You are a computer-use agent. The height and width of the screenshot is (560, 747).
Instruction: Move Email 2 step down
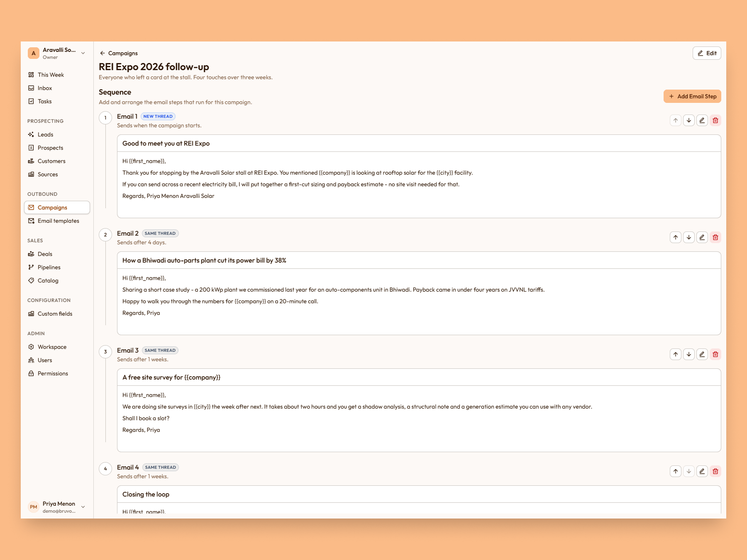pyautogui.click(x=689, y=237)
